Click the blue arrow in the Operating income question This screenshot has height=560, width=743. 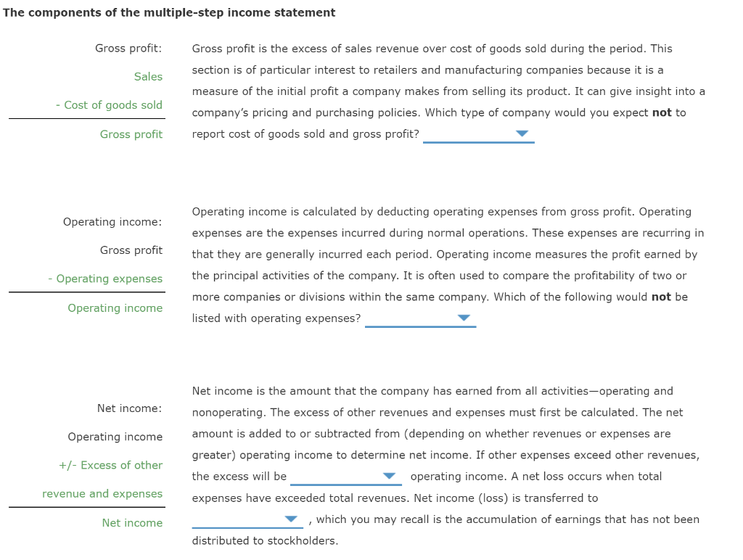(x=462, y=318)
